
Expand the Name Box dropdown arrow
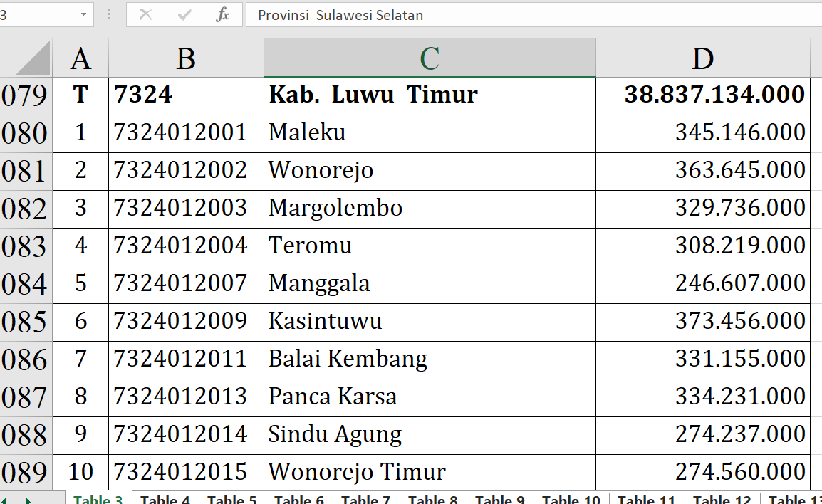84,15
